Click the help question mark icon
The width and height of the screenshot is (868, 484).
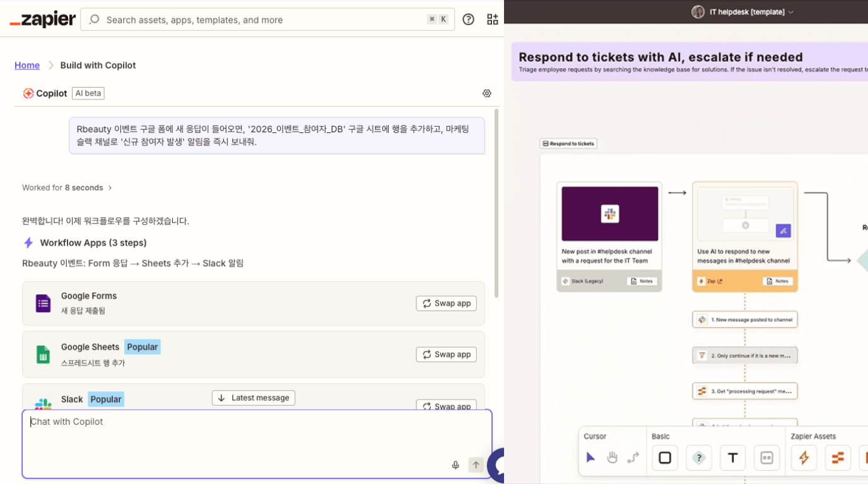(468, 19)
